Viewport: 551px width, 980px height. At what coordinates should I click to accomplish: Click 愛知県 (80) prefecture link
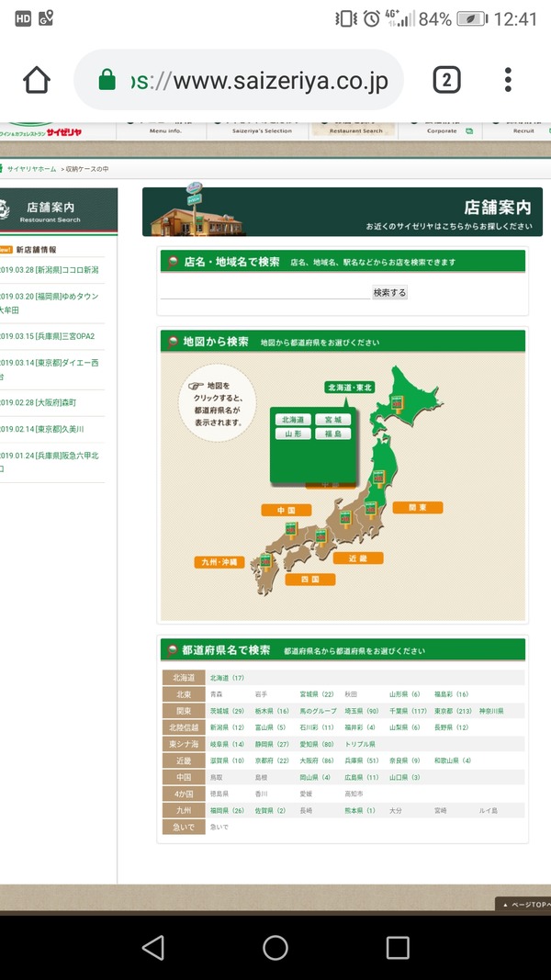coord(317,744)
